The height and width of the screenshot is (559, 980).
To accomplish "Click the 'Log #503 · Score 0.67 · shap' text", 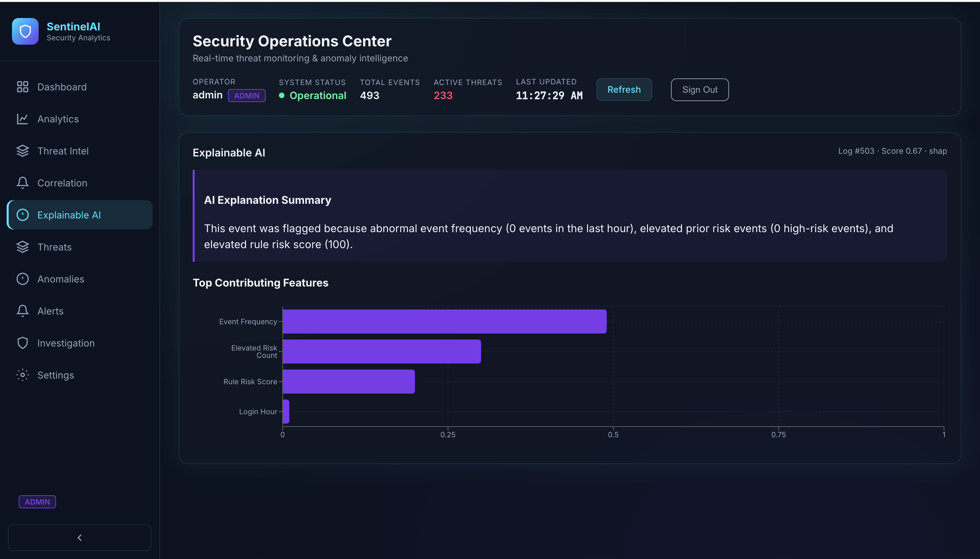I will [x=892, y=151].
